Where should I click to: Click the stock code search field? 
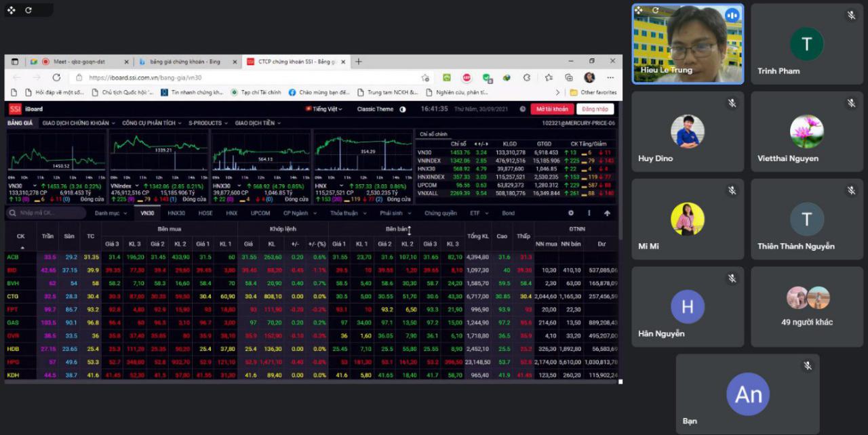[x=46, y=213]
